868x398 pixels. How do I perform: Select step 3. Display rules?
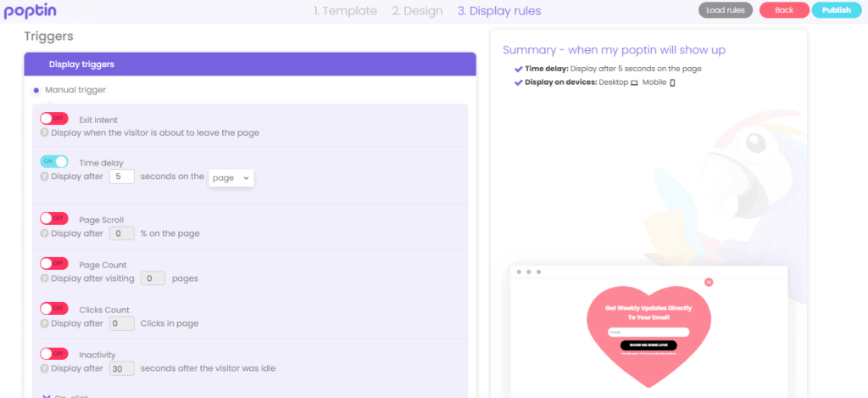click(498, 11)
